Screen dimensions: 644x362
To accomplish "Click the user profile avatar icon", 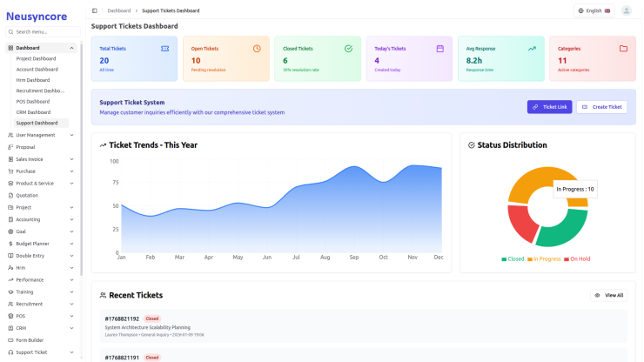I will coord(626,10).
